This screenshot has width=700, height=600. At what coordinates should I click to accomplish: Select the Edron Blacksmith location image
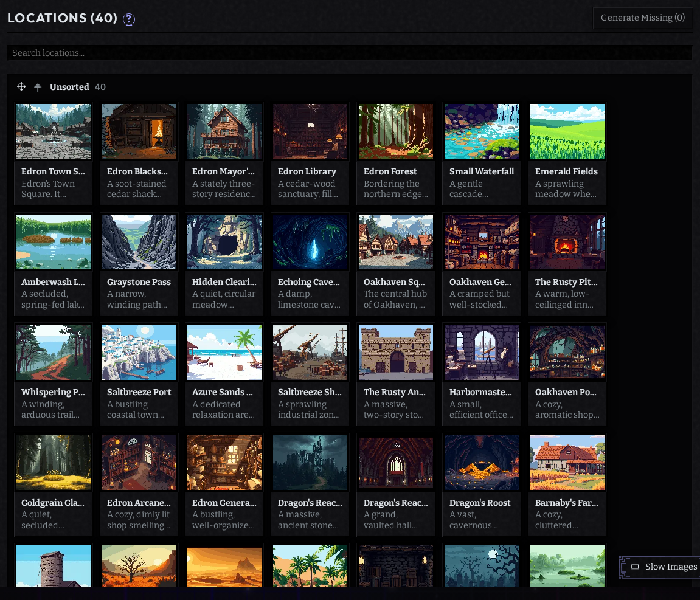[139, 131]
